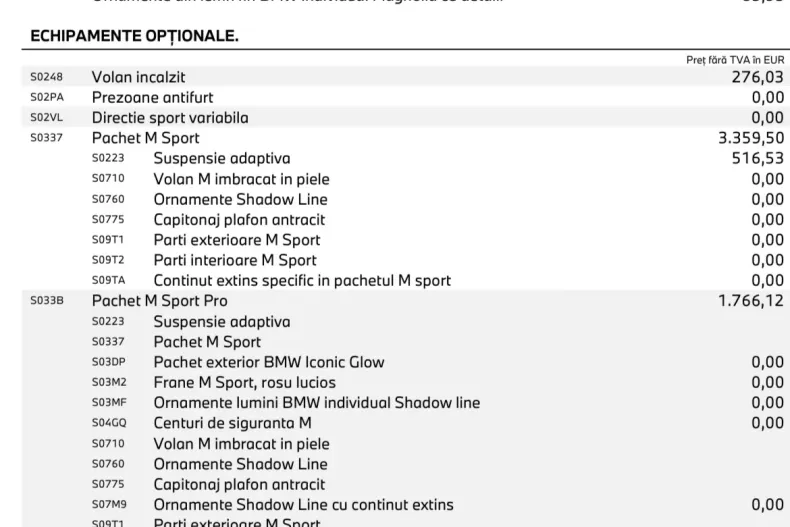Click the Preț fără TVA în EUR column header
This screenshot has width=790, height=527.
point(735,60)
